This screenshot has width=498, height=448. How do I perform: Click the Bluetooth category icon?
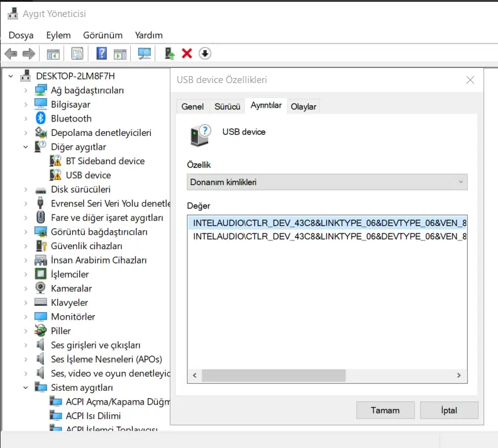(41, 118)
